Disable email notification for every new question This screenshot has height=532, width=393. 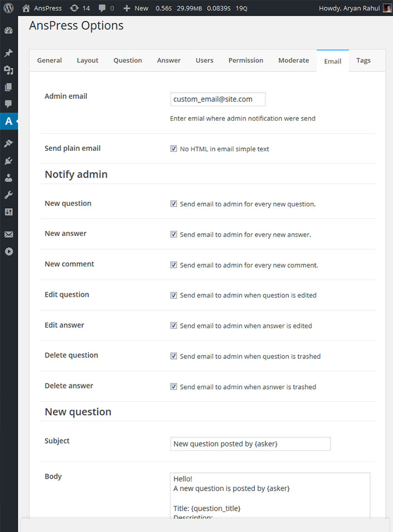pyautogui.click(x=174, y=203)
